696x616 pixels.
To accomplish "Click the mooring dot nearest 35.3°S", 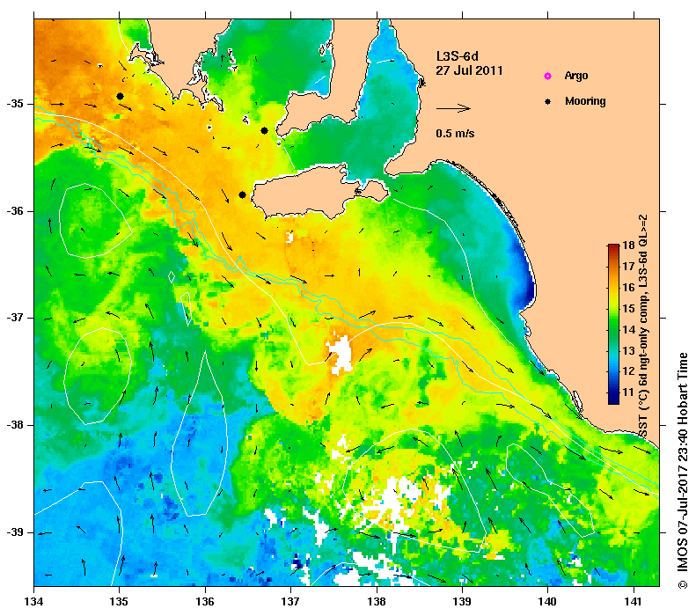I will (264, 130).
